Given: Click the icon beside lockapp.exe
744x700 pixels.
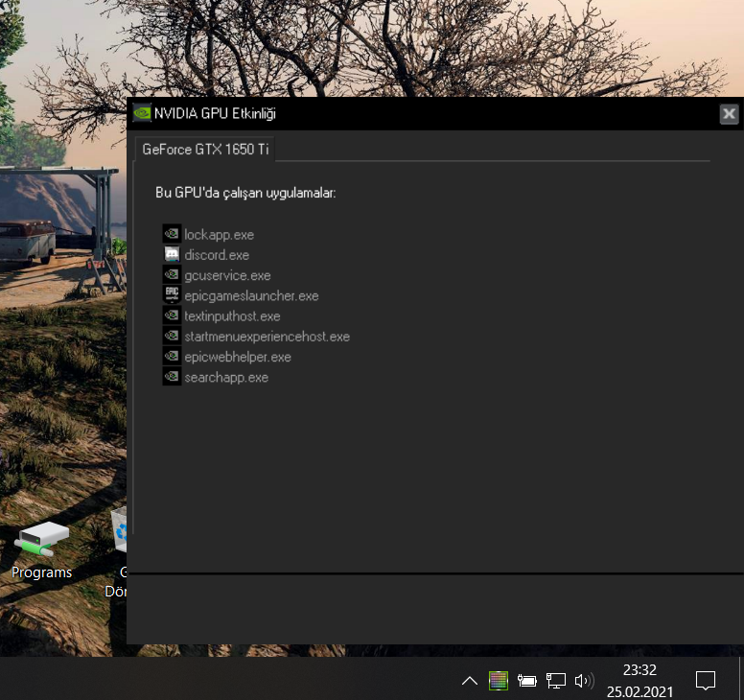Looking at the screenshot, I should coord(172,233).
